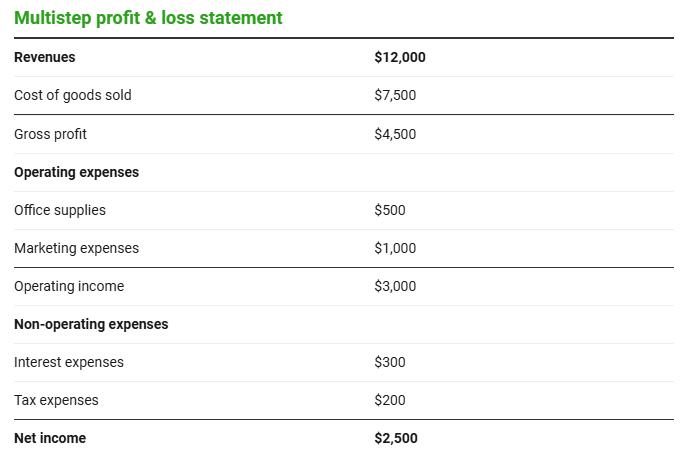Click the Multistep profit & loss statement heading
Image resolution: width=697 pixels, height=462 pixels.
click(148, 18)
